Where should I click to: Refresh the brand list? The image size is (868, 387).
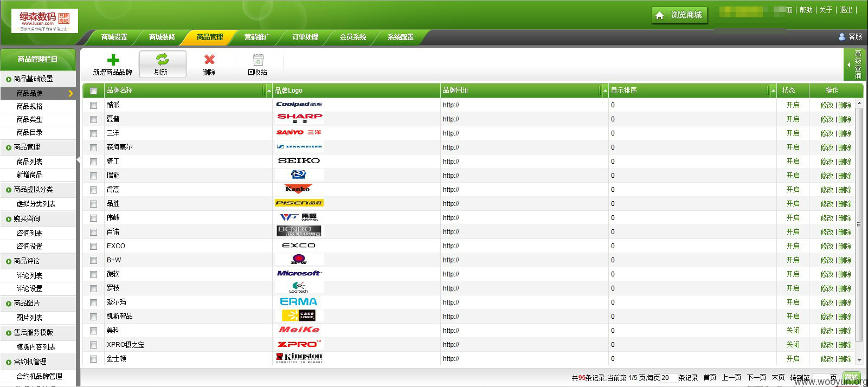163,64
